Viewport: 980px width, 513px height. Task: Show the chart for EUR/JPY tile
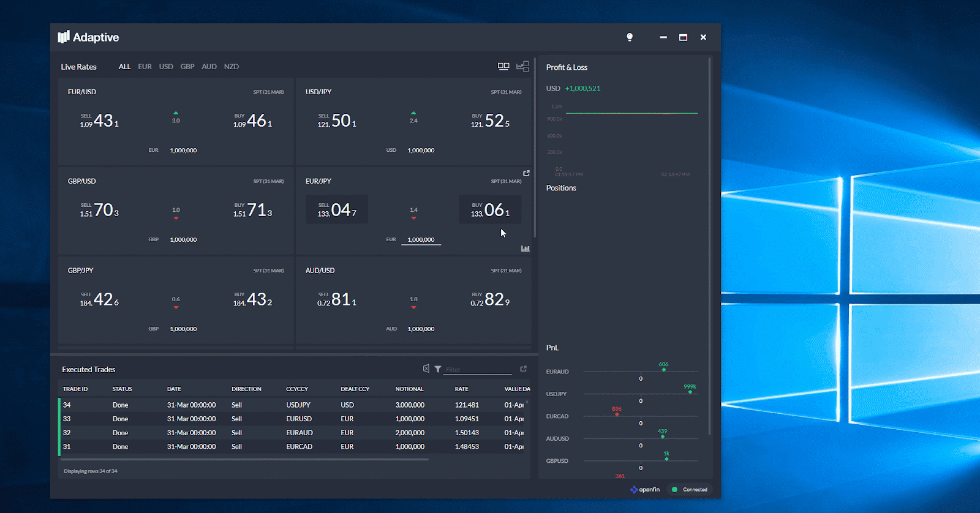coord(526,248)
